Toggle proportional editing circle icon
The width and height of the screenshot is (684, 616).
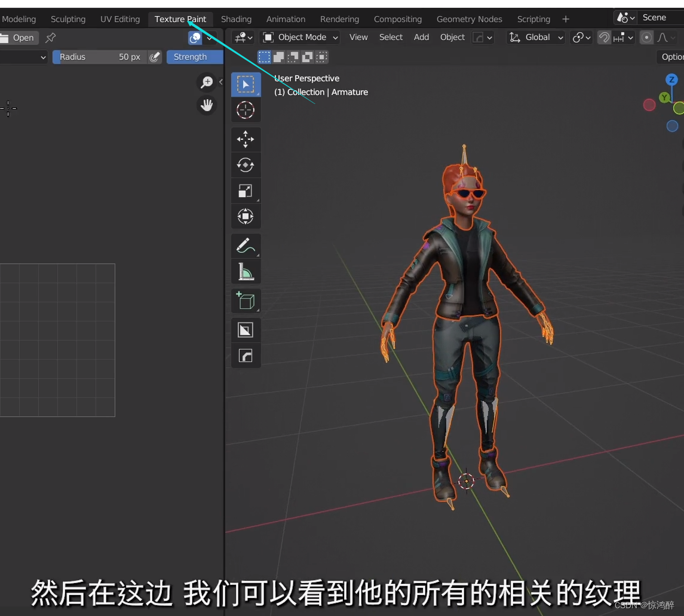[646, 38]
